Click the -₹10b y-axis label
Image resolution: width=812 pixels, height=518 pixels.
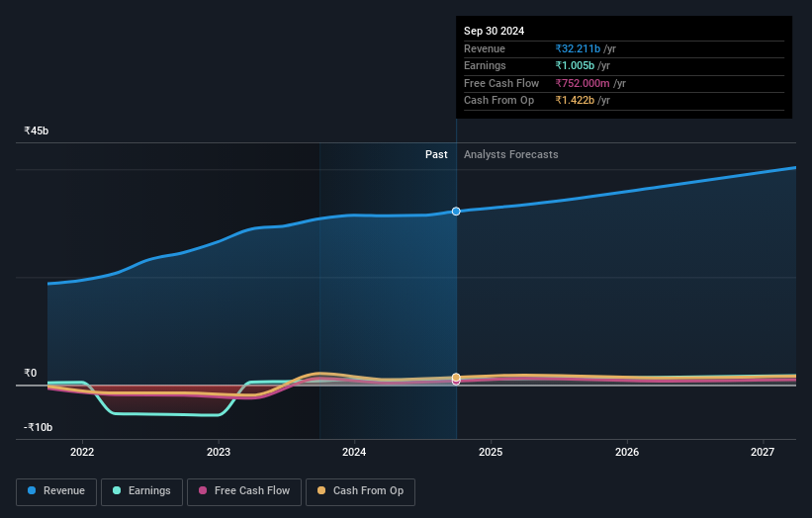click(38, 427)
